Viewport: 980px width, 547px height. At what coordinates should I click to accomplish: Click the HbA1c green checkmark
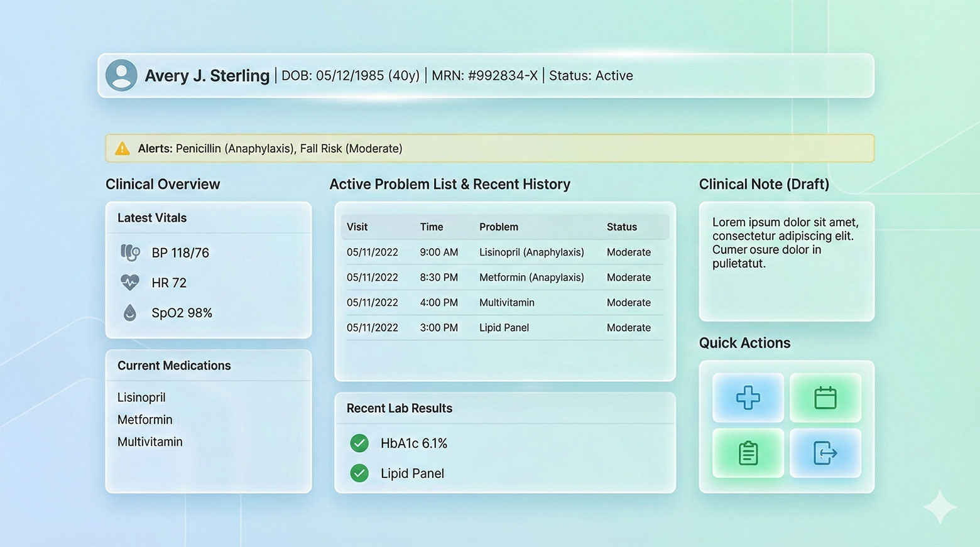(359, 443)
